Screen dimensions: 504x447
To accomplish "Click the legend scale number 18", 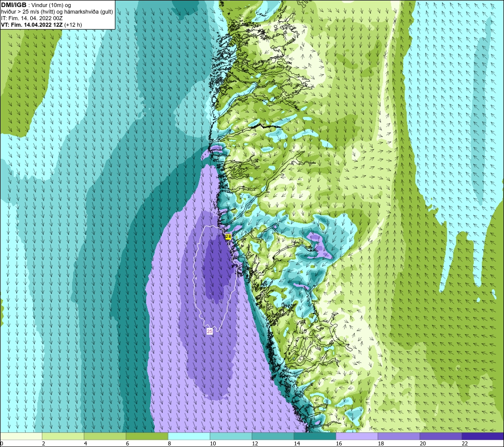I will (x=381, y=443).
